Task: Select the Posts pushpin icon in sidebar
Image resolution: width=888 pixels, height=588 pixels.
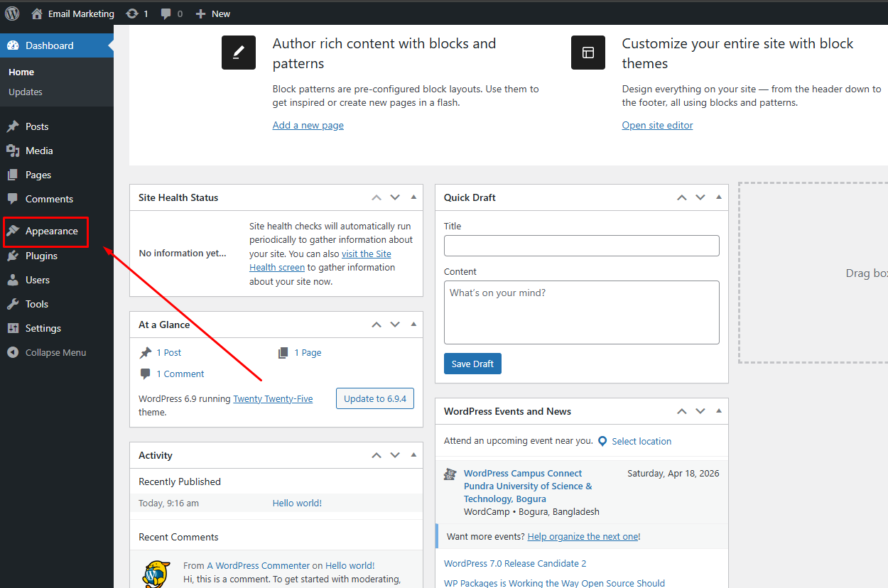Action: pyautogui.click(x=14, y=126)
